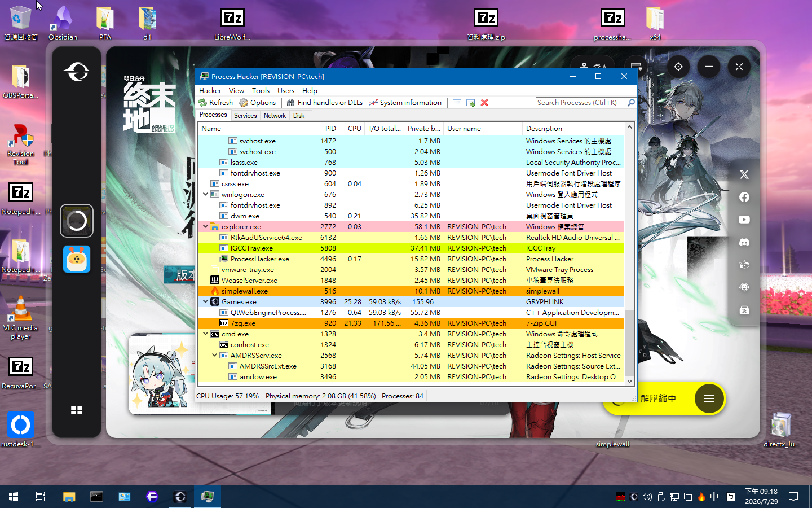Open the X (Twitter) social link
Screen dimensions: 812x508
tap(744, 174)
